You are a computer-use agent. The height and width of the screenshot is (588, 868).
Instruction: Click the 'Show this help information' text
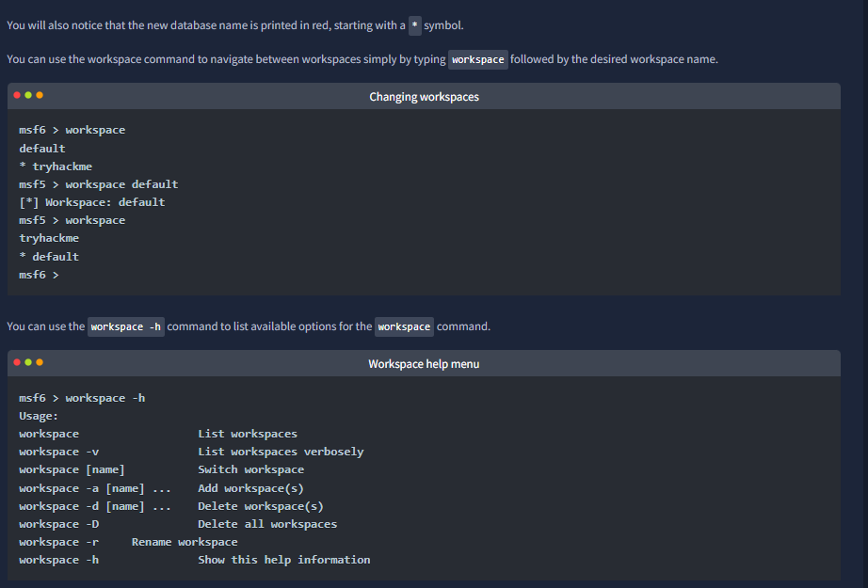[284, 560]
